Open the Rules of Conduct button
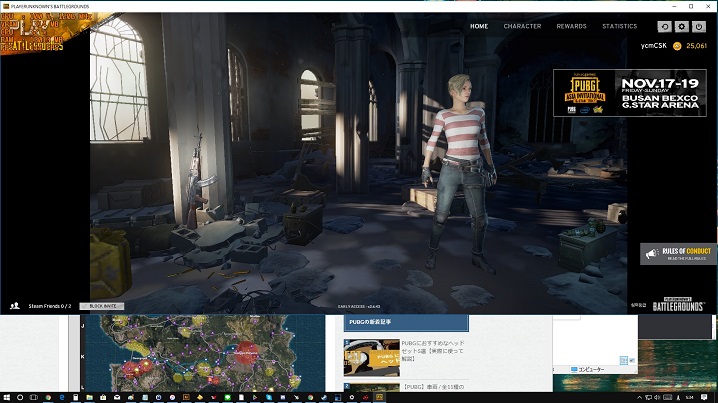718x403 pixels. pyautogui.click(x=678, y=254)
